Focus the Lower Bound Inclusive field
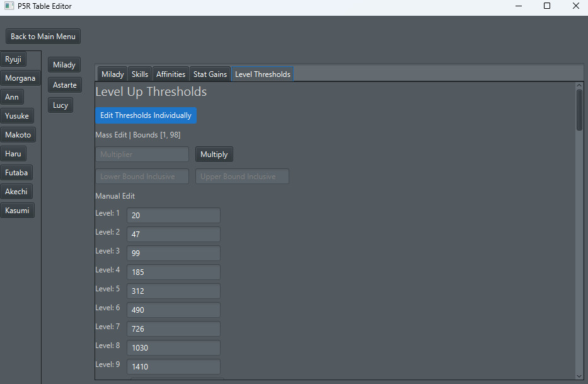The image size is (588, 384). pyautogui.click(x=142, y=177)
